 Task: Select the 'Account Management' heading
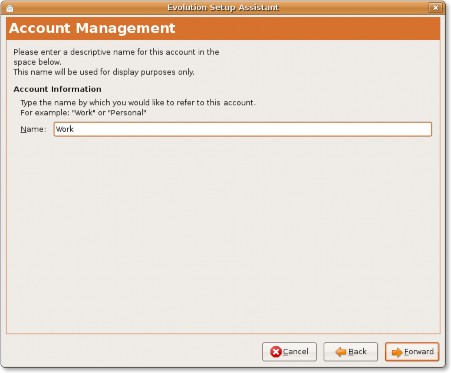[x=92, y=28]
